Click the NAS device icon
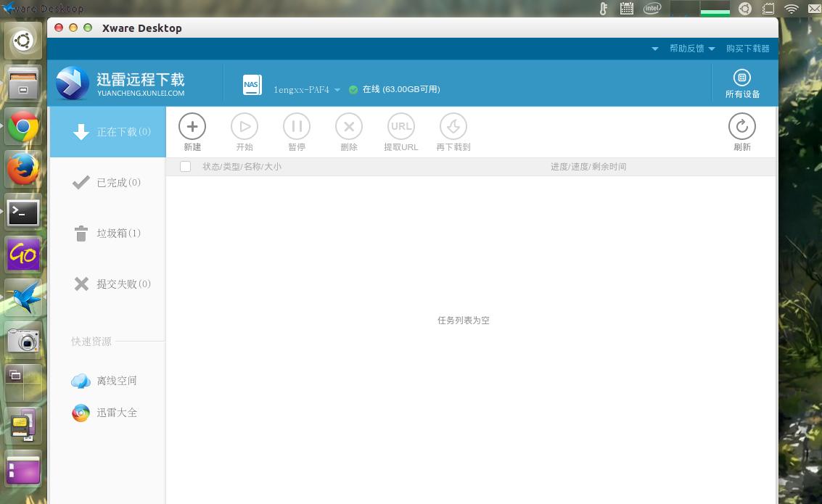Screen dimensions: 822x504 point(252,84)
